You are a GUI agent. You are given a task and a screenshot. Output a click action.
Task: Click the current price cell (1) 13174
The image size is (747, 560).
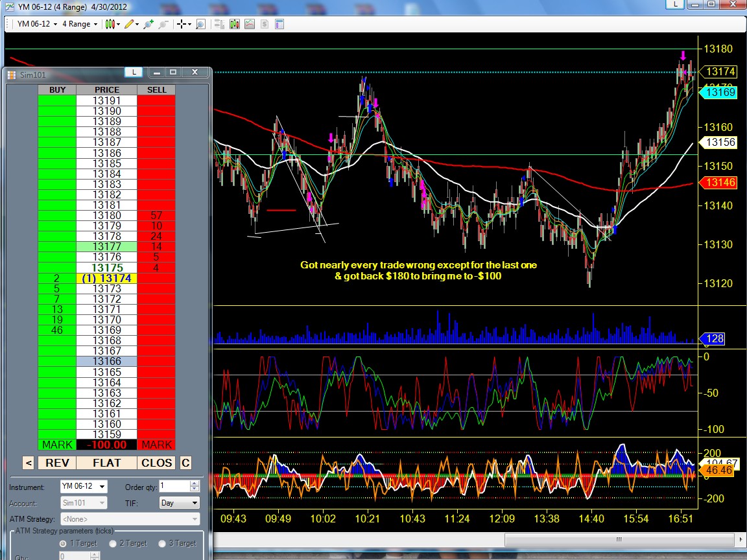(x=107, y=278)
